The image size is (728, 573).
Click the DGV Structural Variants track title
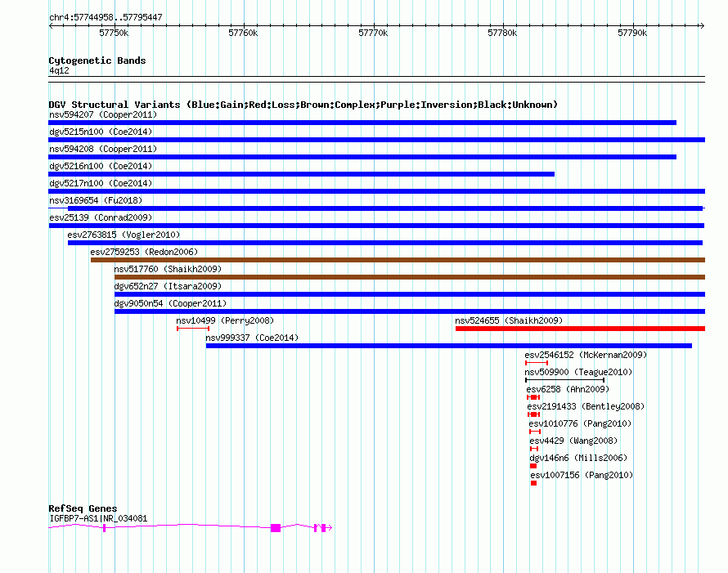pyautogui.click(x=303, y=105)
